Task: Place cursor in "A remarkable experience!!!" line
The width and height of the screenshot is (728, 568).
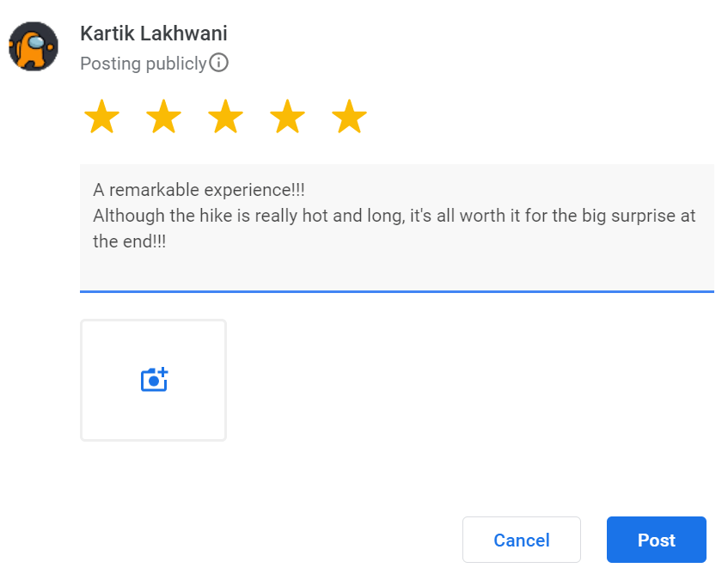Action: pyautogui.click(x=199, y=189)
